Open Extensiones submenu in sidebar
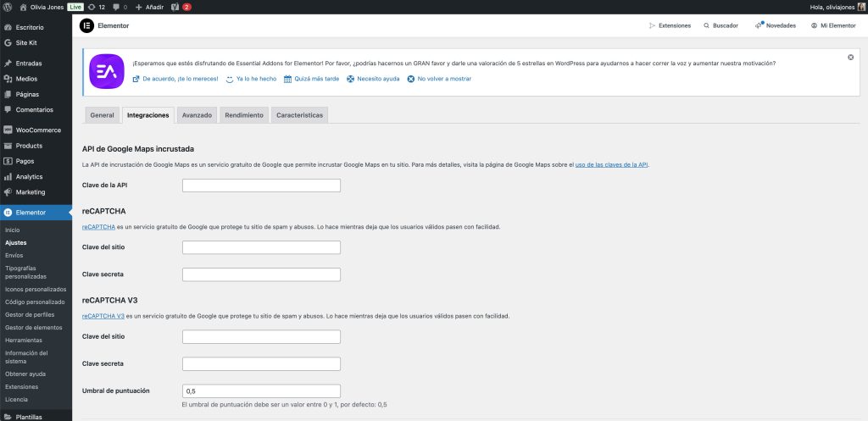The width and height of the screenshot is (868, 421). pyautogui.click(x=21, y=387)
